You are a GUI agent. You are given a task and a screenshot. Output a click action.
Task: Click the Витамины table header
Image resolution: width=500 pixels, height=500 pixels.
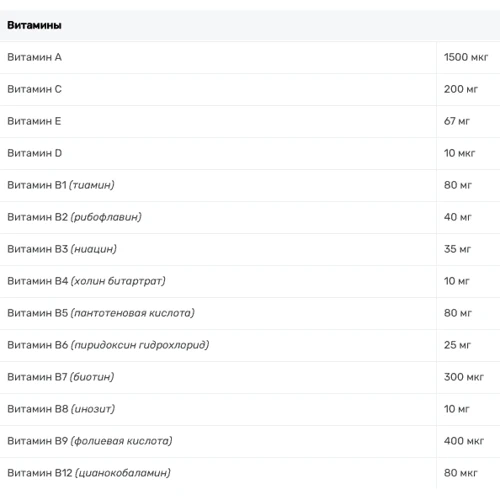point(34,25)
